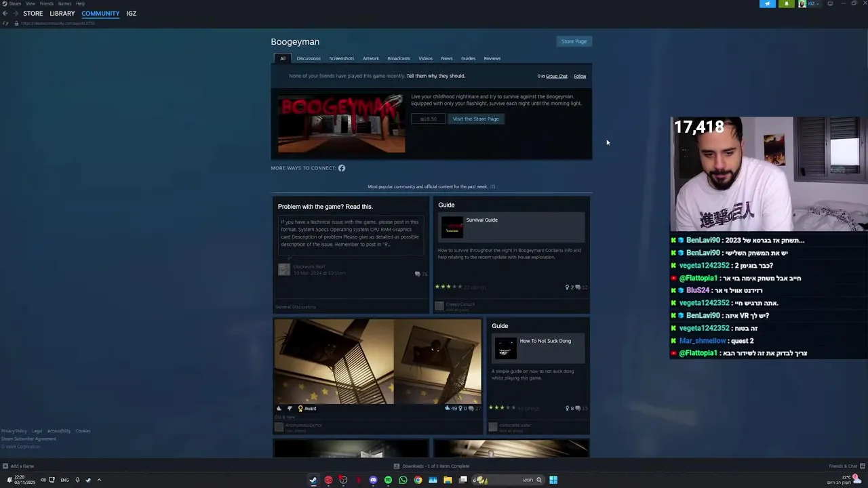This screenshot has width=868, height=488.
Task: Switch to the Artwork tab
Action: click(x=371, y=58)
